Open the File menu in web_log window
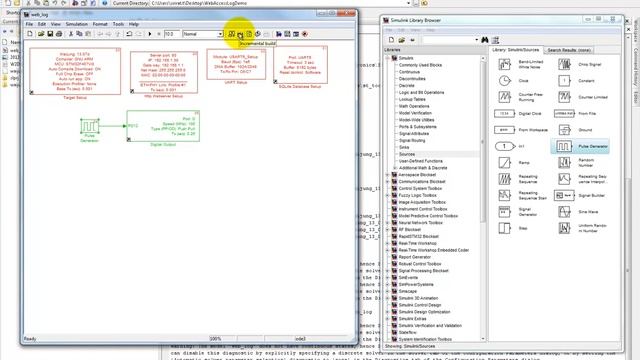 point(29,24)
